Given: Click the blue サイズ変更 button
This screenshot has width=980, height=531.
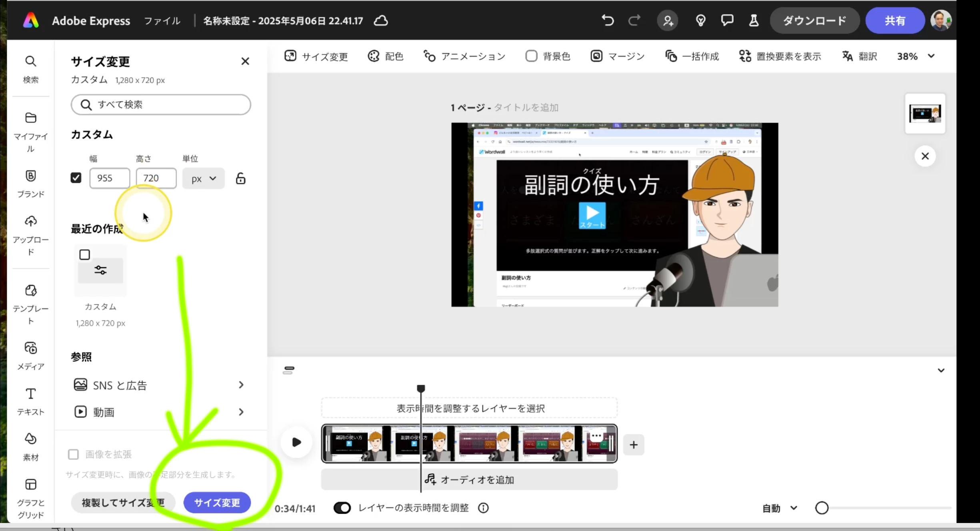Looking at the screenshot, I should tap(217, 503).
